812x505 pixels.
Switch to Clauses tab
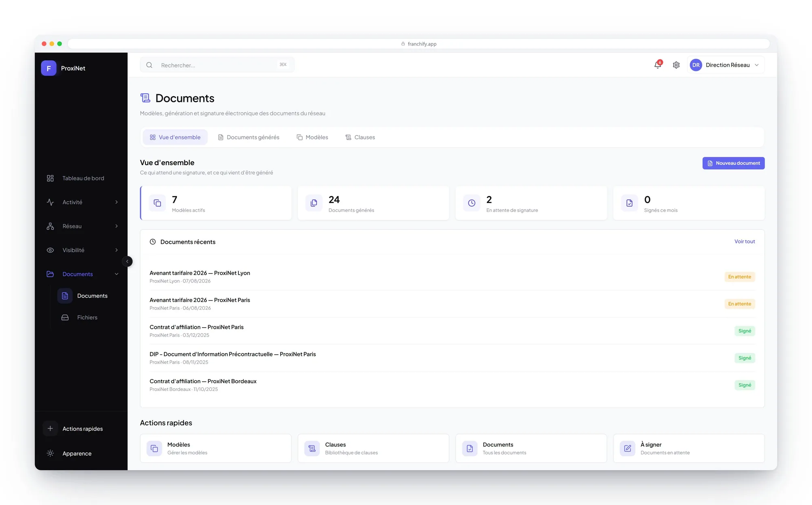(360, 137)
